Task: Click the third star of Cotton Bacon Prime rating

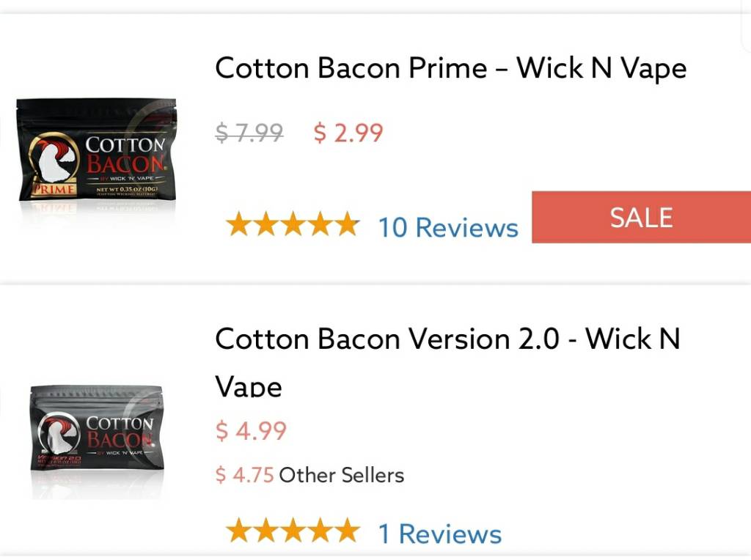Action: pos(292,224)
